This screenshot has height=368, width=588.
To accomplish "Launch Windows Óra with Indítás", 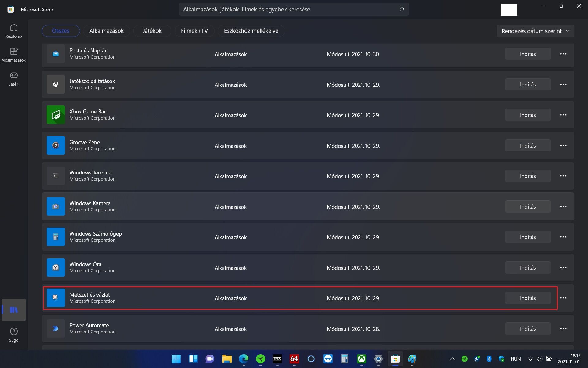I will [528, 267].
